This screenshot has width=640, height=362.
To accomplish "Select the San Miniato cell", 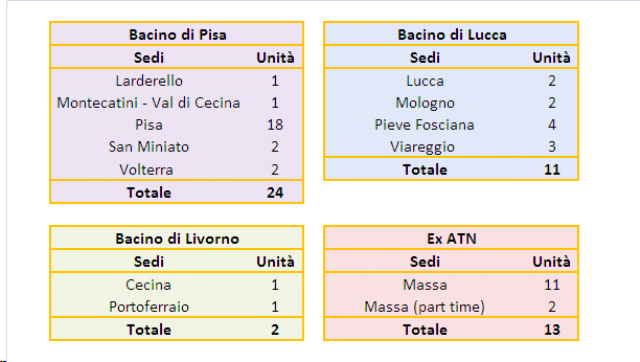I will (149, 147).
